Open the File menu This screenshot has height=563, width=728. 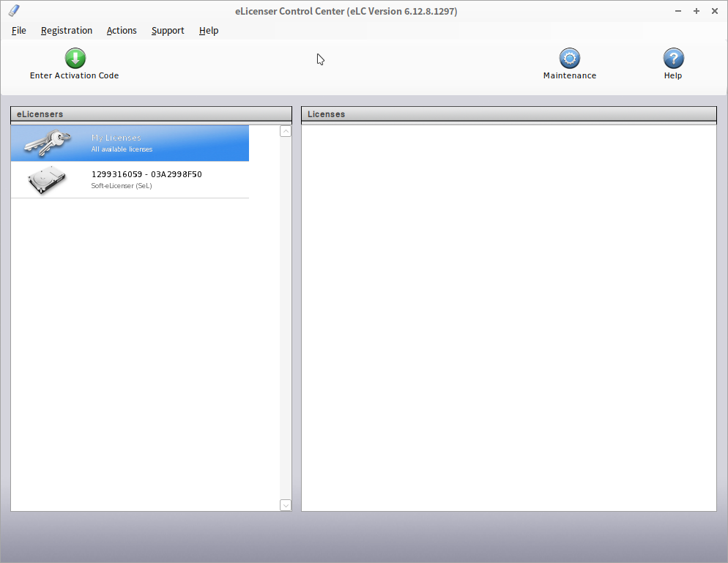pos(18,31)
